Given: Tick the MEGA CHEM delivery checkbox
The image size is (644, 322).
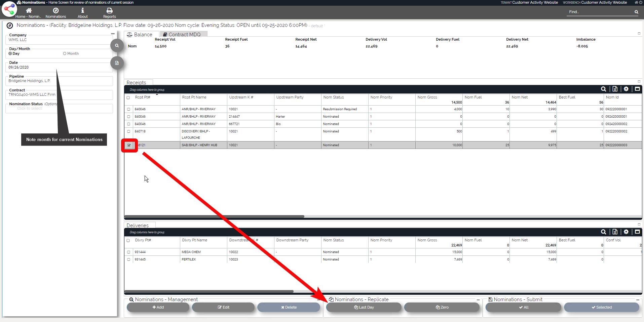Looking at the screenshot, I should pos(128,252).
